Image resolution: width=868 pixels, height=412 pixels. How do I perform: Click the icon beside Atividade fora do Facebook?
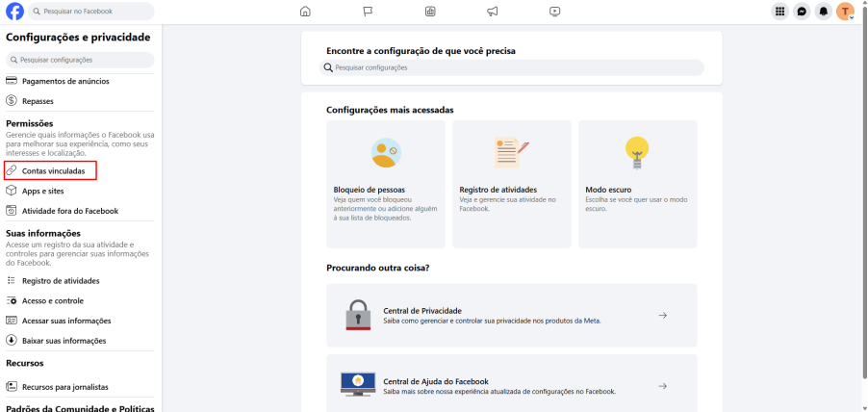tap(12, 211)
